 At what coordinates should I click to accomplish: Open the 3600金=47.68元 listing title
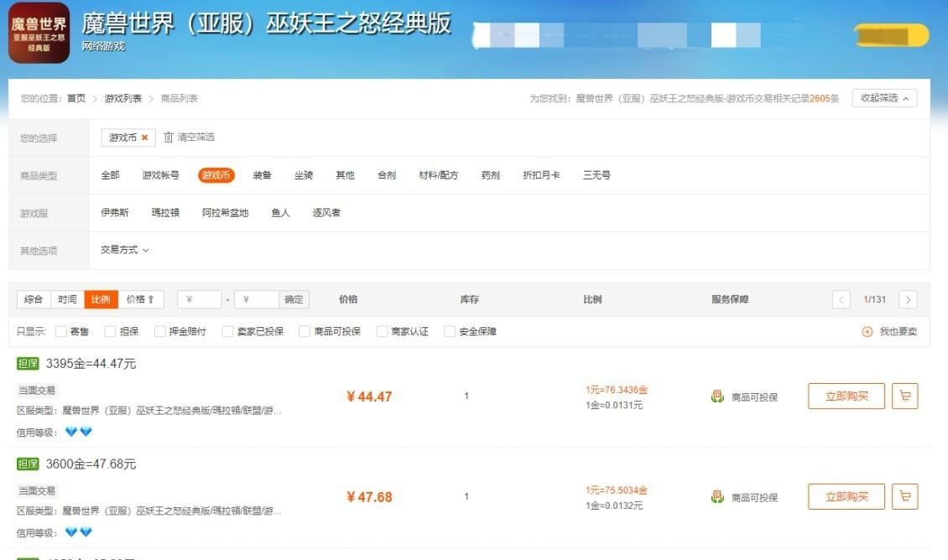pos(91,464)
